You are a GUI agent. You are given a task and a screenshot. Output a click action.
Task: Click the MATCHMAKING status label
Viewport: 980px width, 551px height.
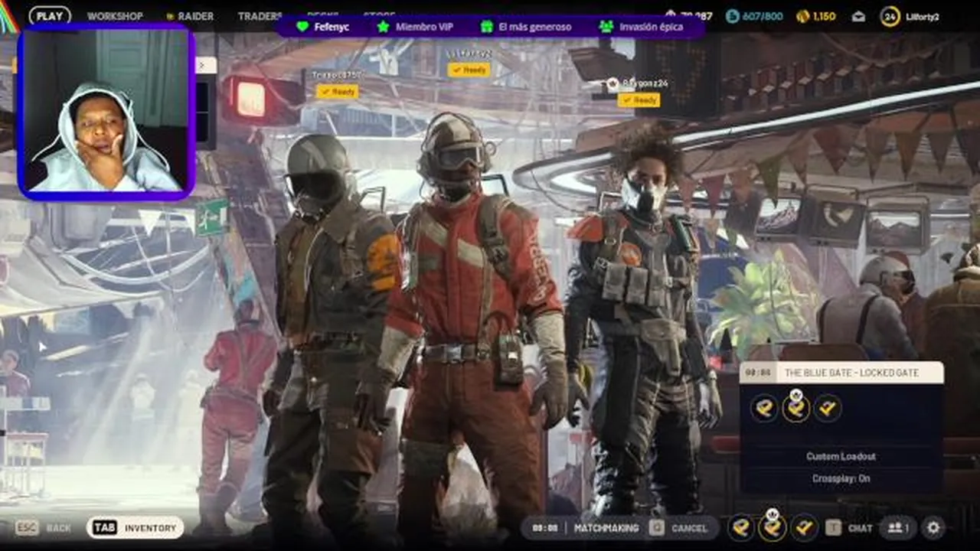coord(606,528)
